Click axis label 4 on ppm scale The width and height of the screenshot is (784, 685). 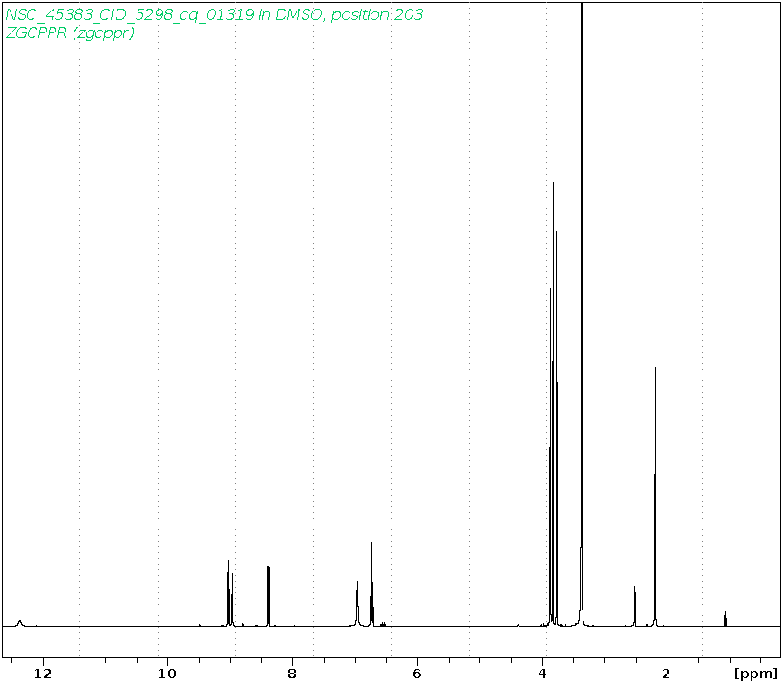click(542, 674)
